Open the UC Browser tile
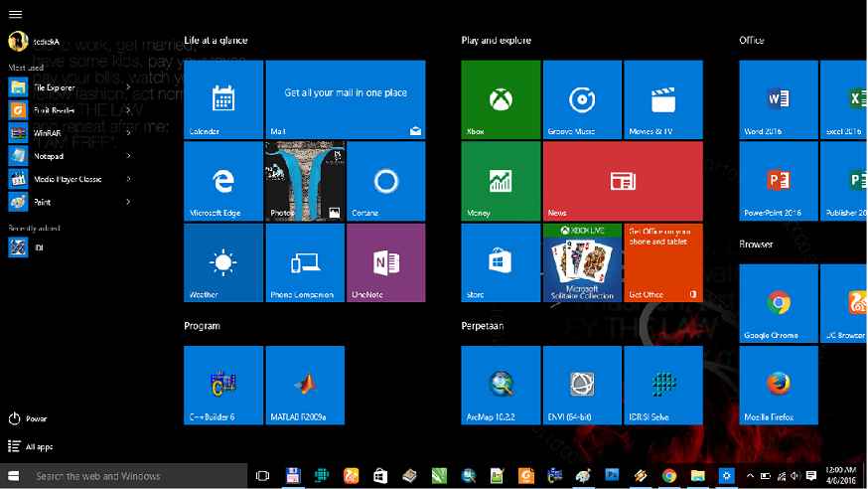Viewport: 868px width, 489px height. click(843, 303)
